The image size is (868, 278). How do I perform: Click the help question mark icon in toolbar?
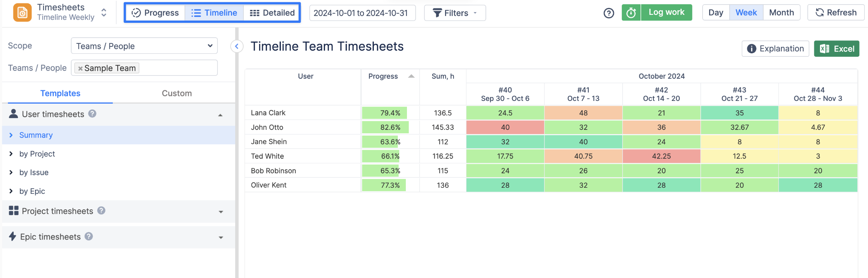(x=609, y=13)
